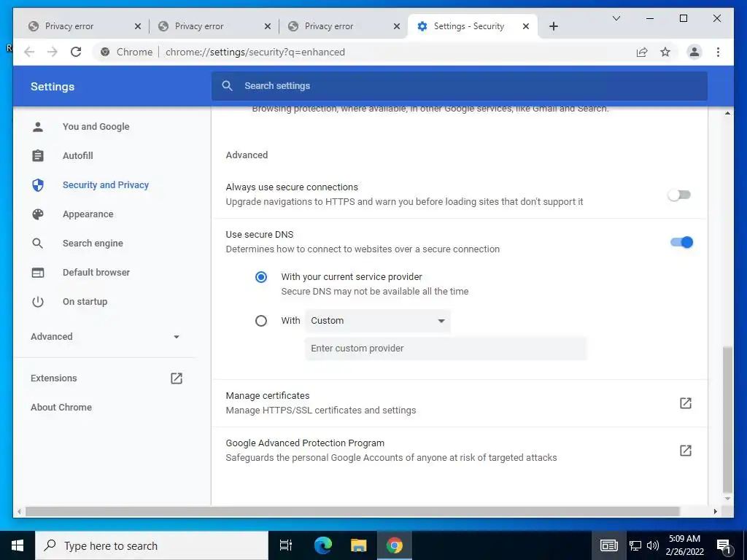Click the You and Google person icon

(x=38, y=127)
